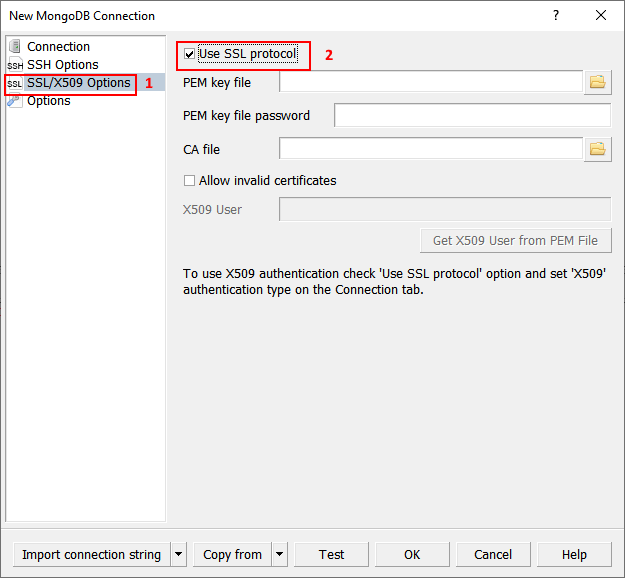The image size is (625, 578).
Task: Focus the PEM key file input field
Action: [431, 81]
